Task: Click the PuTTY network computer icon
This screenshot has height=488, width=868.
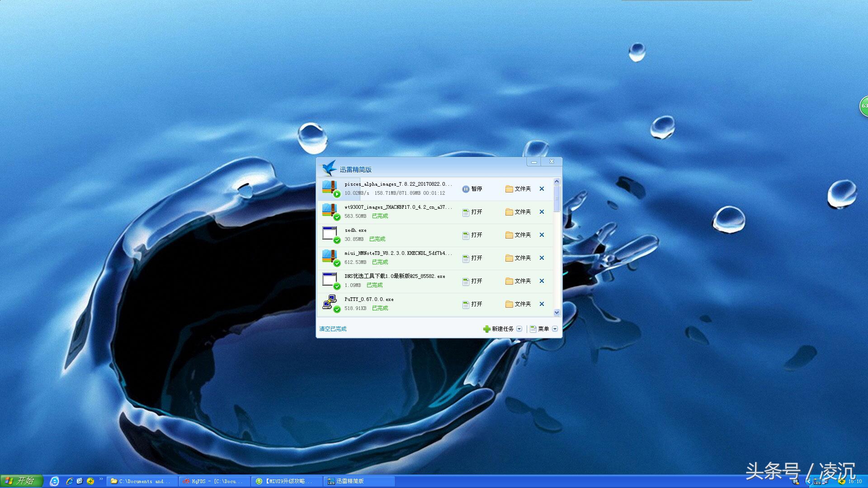Action: click(330, 302)
